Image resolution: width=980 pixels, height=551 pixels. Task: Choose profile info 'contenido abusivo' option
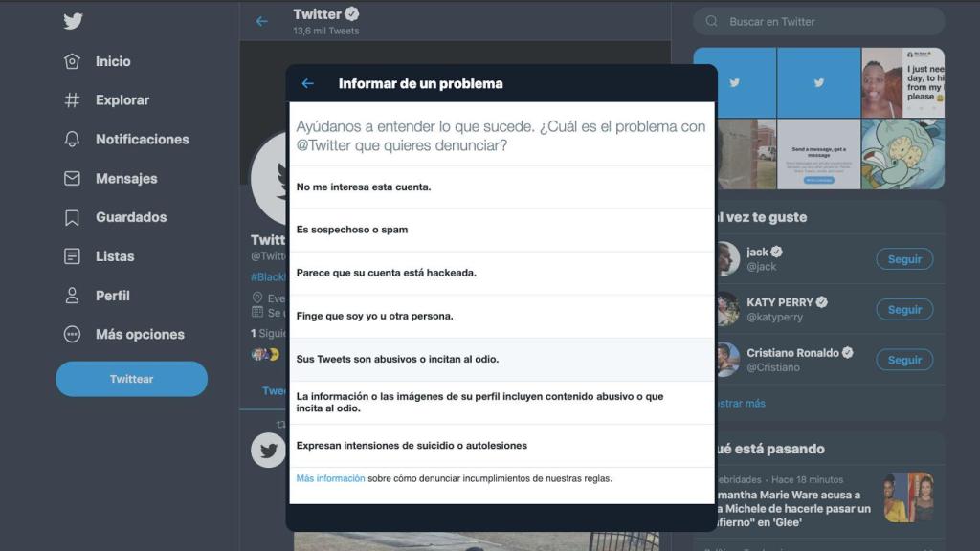point(501,403)
